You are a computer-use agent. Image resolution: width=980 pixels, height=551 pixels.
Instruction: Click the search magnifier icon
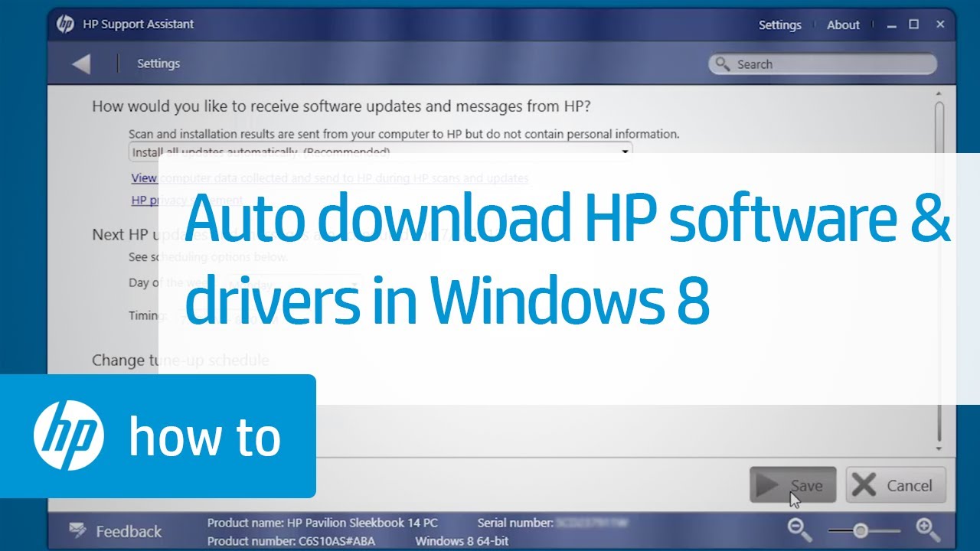[721, 64]
